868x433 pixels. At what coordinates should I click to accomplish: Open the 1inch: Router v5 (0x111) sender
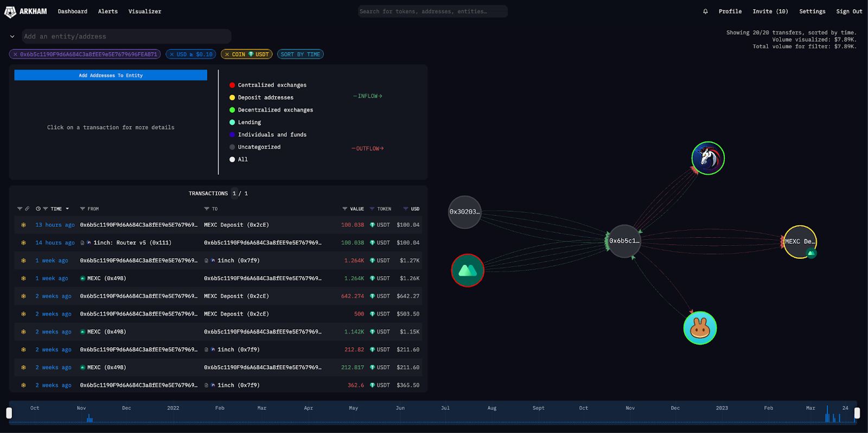[x=132, y=243]
